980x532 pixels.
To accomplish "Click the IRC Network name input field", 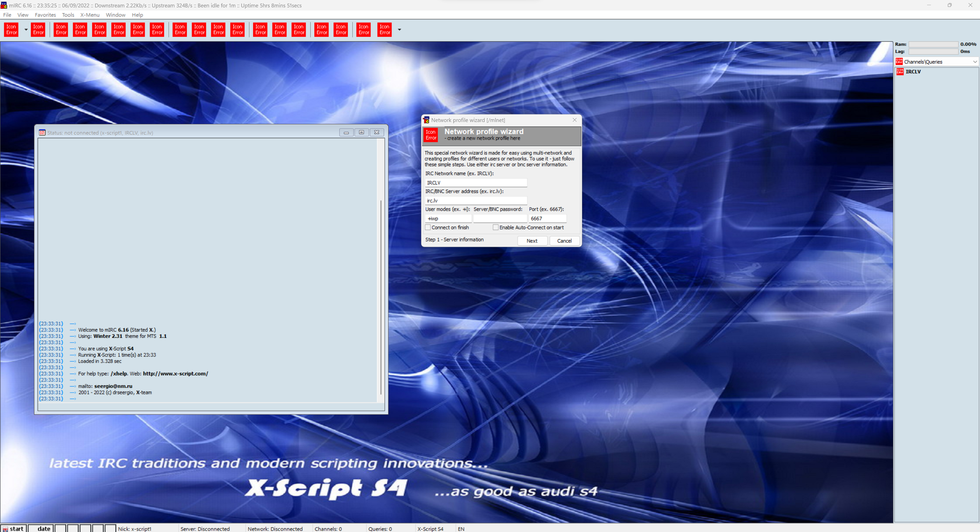I will (475, 183).
